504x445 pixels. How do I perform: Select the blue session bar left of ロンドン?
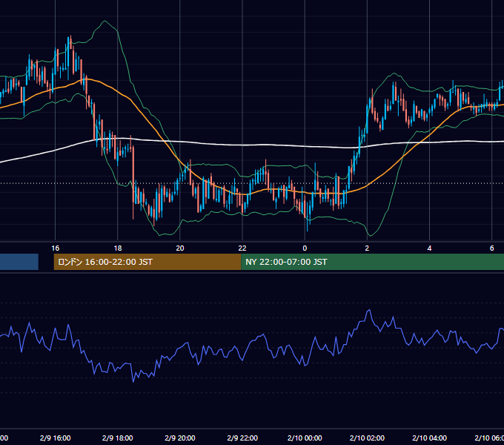pyautogui.click(x=19, y=262)
